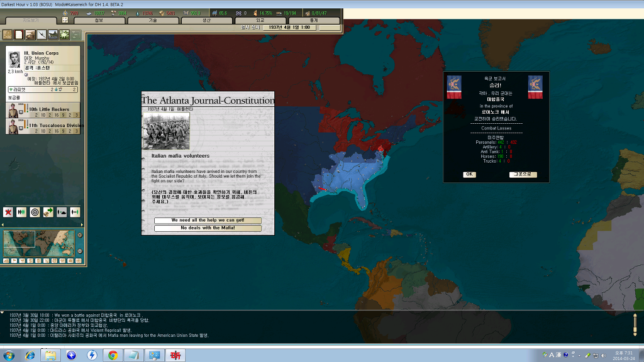Screen dimensions: 644x362
Task: Click the minimap world overview
Action: point(39,244)
